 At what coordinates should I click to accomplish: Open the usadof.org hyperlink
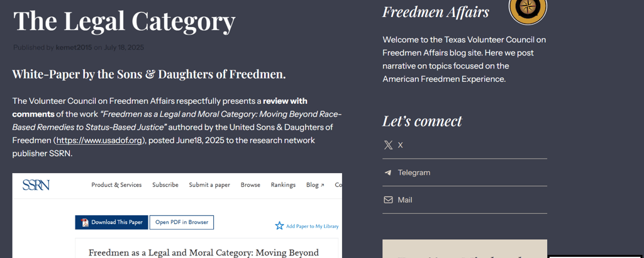tap(99, 140)
